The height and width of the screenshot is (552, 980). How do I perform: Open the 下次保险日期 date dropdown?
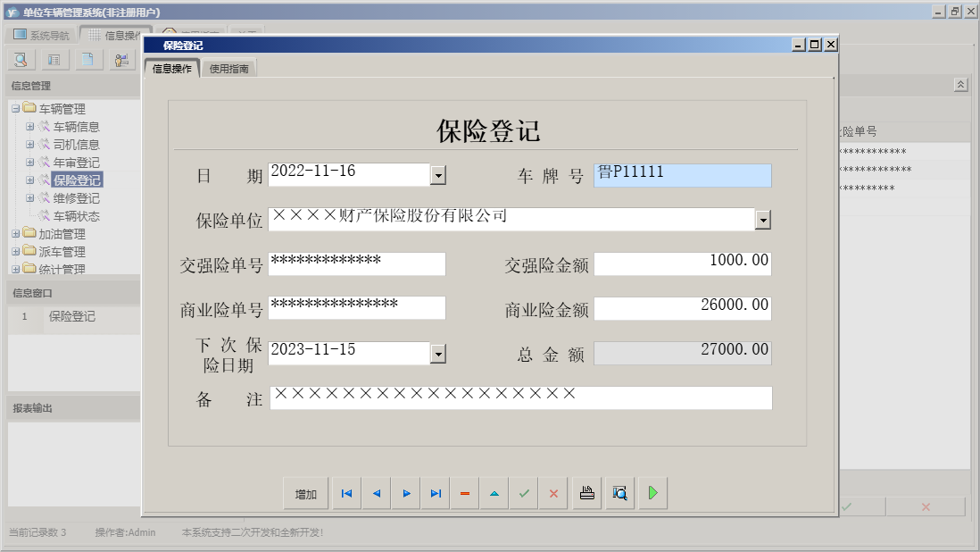point(437,352)
